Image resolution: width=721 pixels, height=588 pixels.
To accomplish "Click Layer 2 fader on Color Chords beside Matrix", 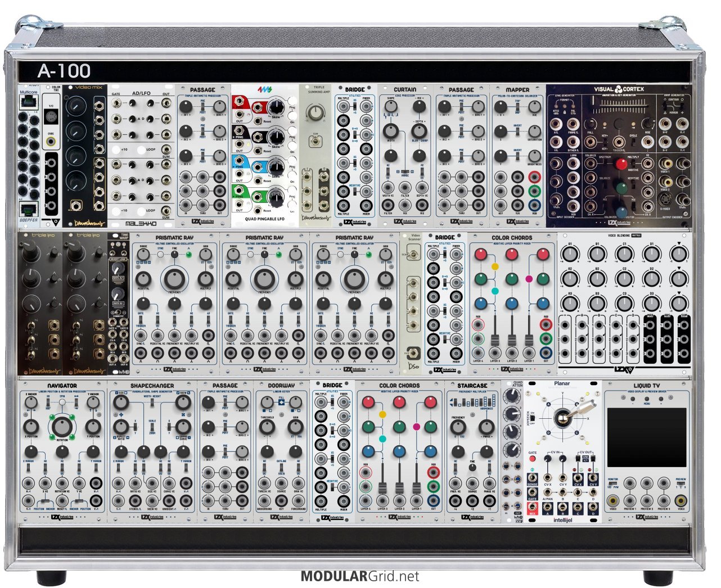I will [512, 341].
